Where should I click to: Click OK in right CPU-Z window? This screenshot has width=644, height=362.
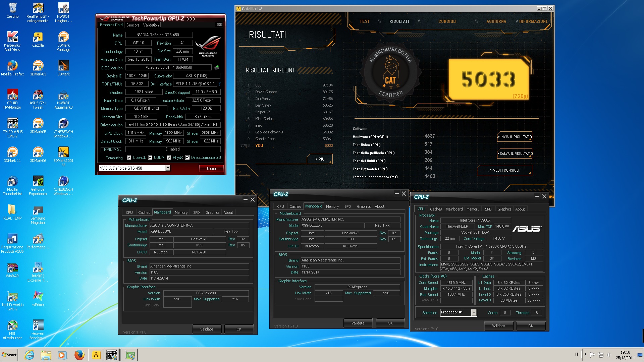[531, 326]
